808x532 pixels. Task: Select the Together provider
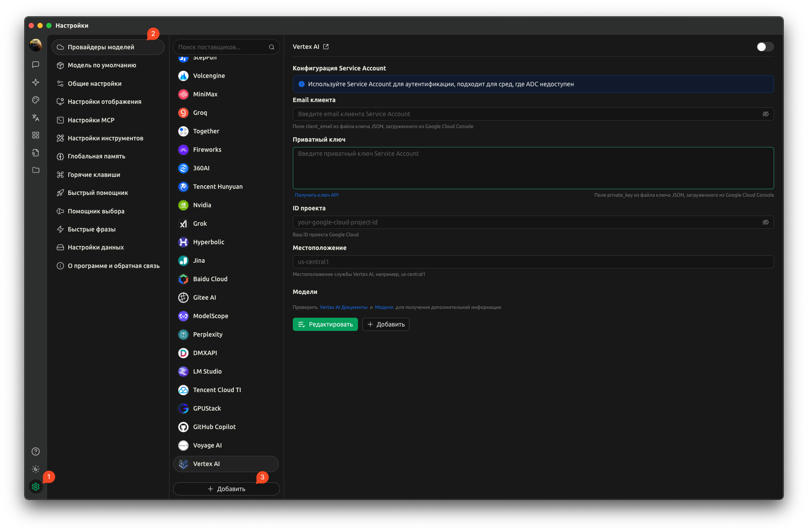(x=226, y=131)
